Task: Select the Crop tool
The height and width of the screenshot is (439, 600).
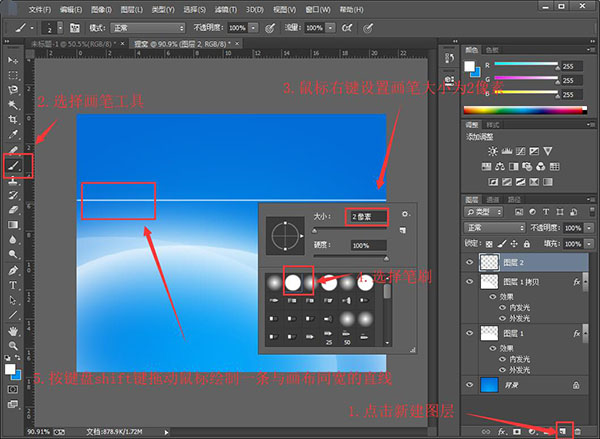Action: coord(13,119)
